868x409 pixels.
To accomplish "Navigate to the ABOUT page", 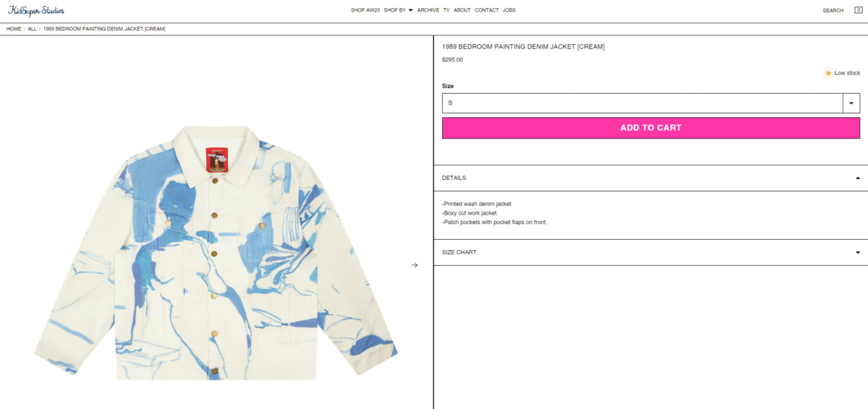I will (x=462, y=10).
